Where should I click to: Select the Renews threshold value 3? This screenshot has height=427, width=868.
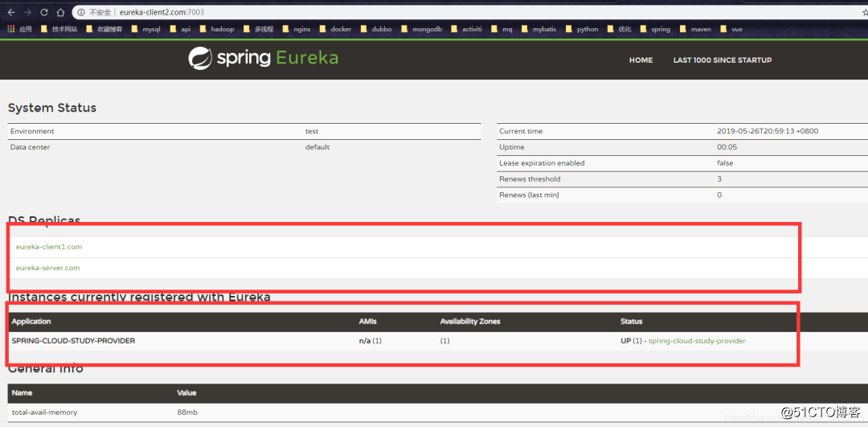[x=719, y=179]
